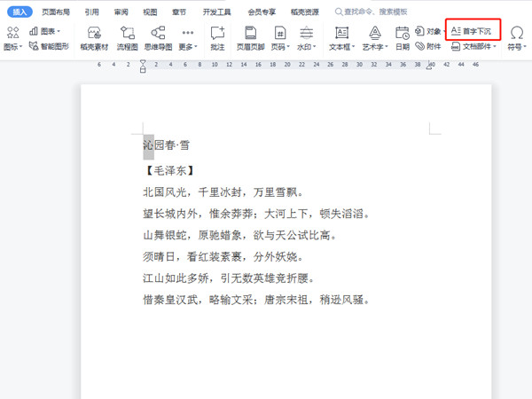The image size is (532, 399).
Task: Switch to the 审阅 review tab
Action: click(x=121, y=12)
